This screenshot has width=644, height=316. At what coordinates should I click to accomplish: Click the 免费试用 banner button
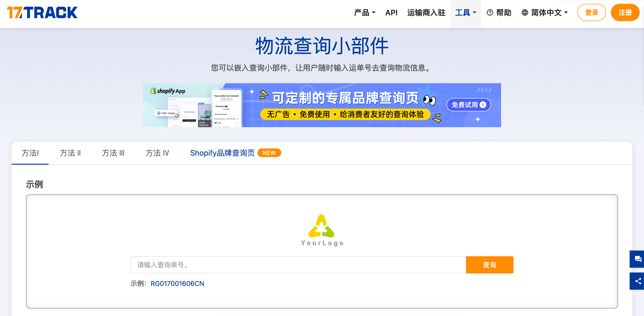[469, 105]
